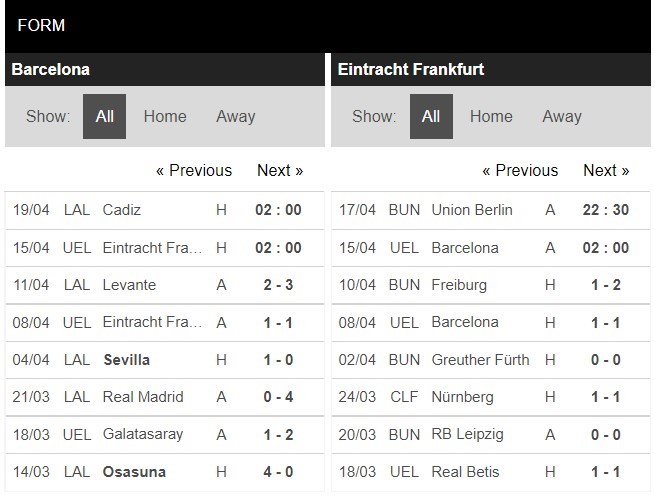Open the Levante 2 - 3 result

pos(278,285)
